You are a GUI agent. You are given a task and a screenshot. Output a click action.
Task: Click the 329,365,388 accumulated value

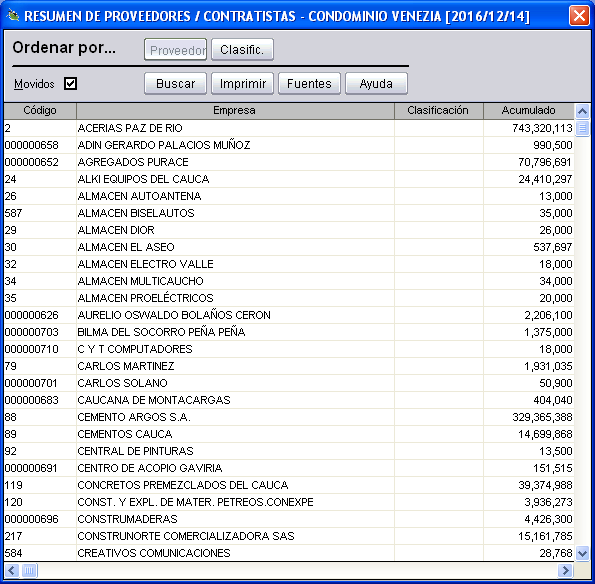pyautogui.click(x=542, y=417)
